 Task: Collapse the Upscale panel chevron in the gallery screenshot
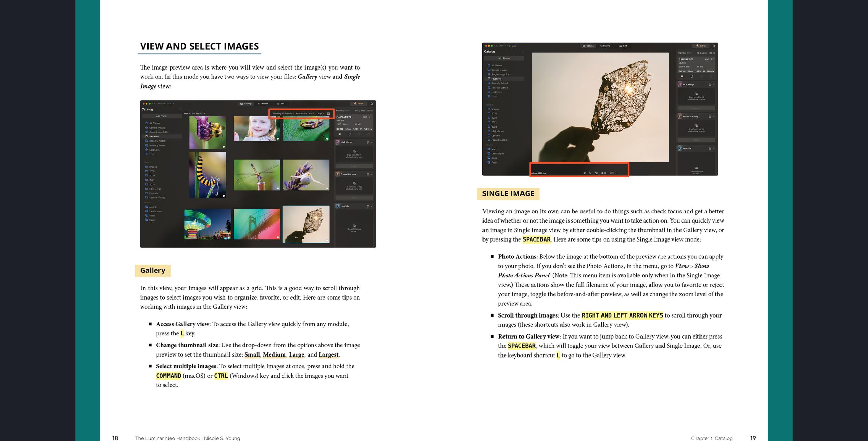click(372, 206)
